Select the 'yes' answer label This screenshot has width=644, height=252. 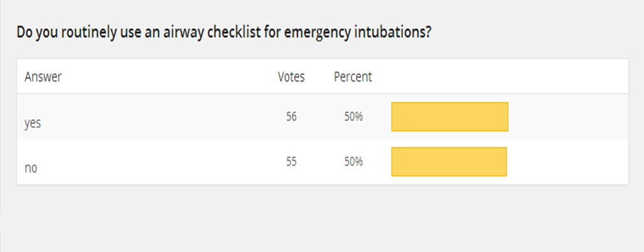coord(33,123)
